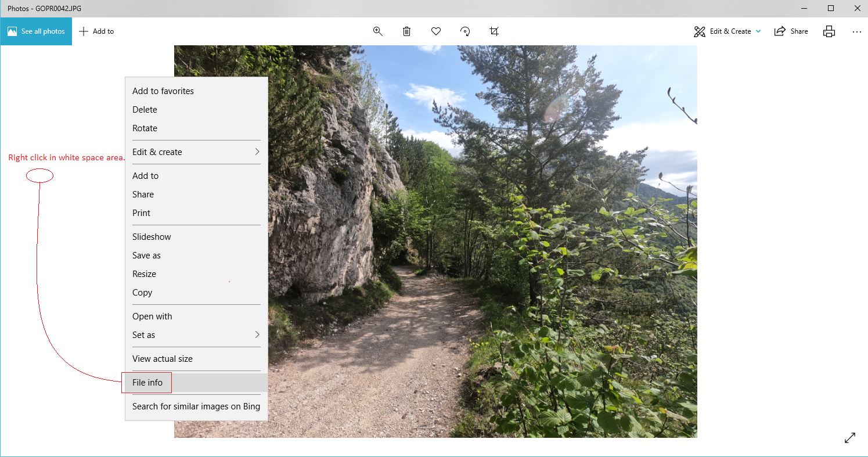
Task: Open the three-dot more options menu
Action: coord(857,32)
